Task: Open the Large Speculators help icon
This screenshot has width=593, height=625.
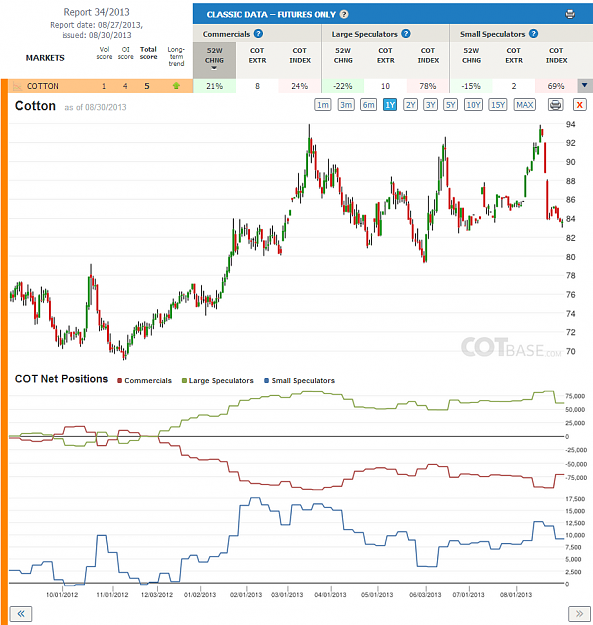Action: pyautogui.click(x=406, y=34)
